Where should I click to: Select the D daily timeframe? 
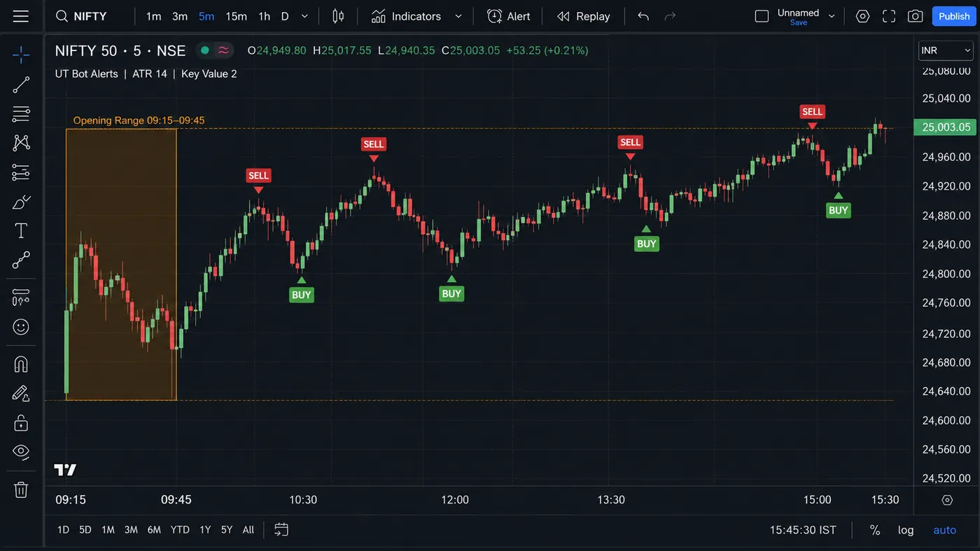tap(285, 16)
